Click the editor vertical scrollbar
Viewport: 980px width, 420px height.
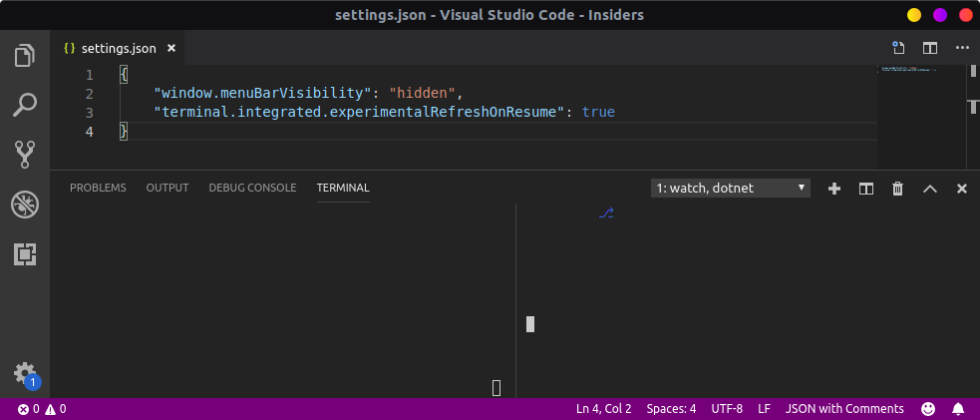point(973,117)
